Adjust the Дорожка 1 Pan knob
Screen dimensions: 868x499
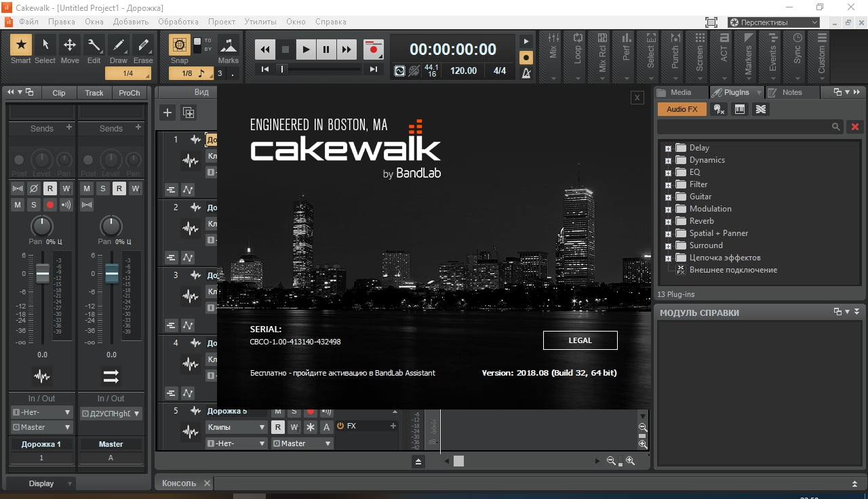click(42, 225)
